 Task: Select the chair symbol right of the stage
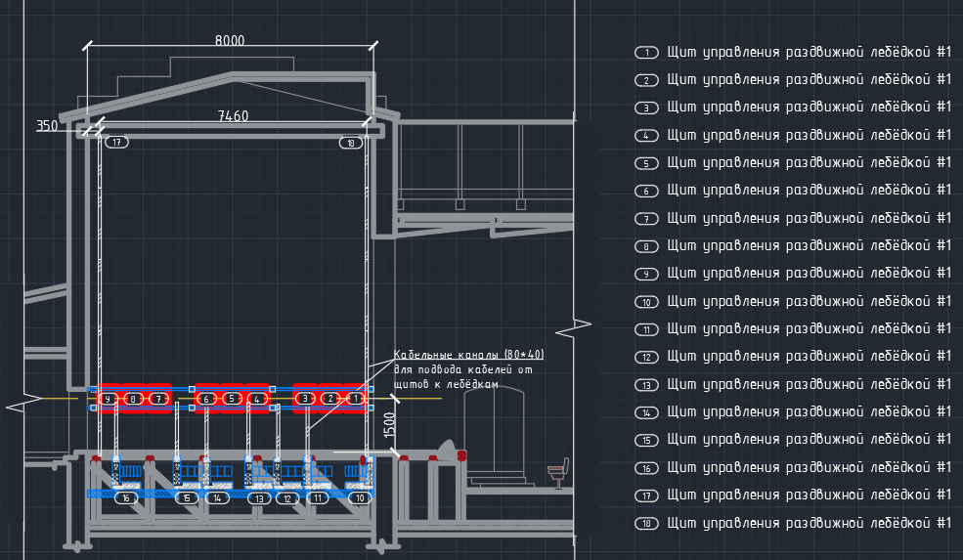point(557,473)
